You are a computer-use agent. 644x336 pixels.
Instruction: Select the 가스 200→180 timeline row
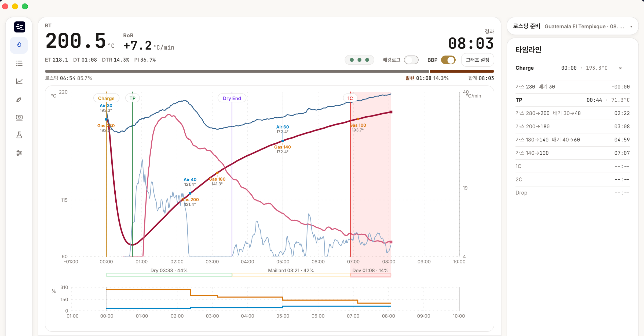pos(572,126)
